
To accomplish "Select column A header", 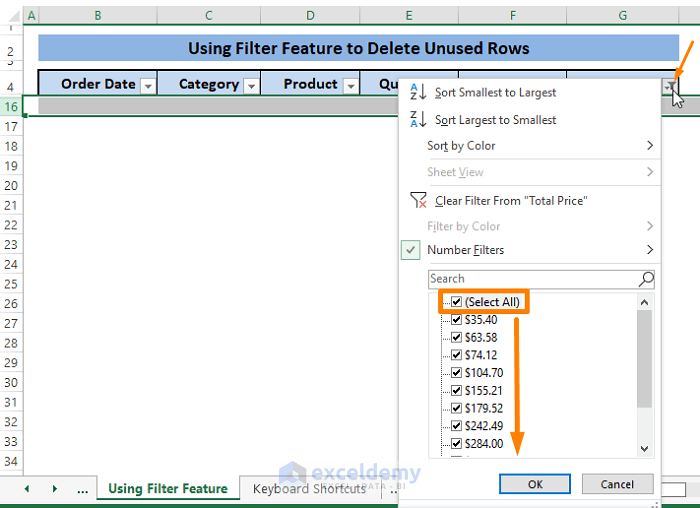I will click(x=31, y=16).
